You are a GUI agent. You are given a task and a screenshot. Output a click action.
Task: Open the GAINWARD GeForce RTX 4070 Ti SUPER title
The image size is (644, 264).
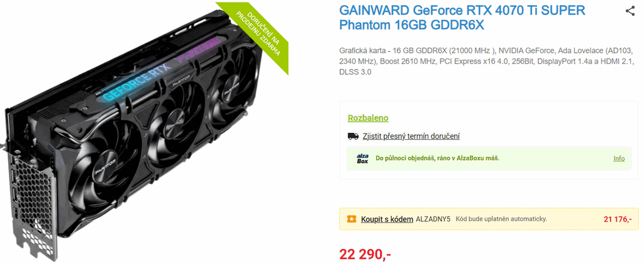[x=462, y=18]
